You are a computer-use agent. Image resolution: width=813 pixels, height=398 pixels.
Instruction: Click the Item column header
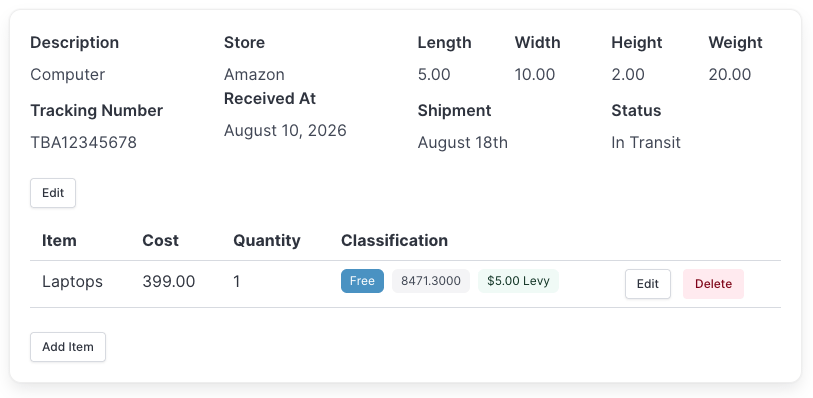pyautogui.click(x=59, y=240)
